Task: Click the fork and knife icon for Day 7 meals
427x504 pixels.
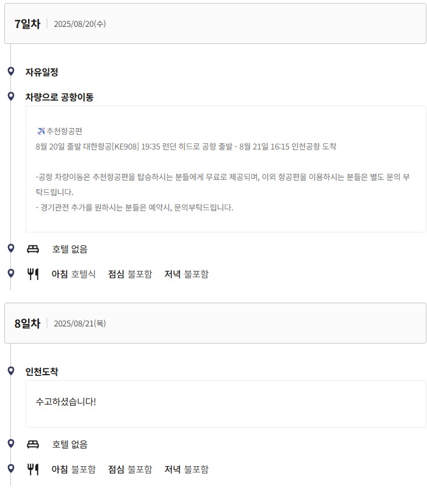Action: [33, 274]
